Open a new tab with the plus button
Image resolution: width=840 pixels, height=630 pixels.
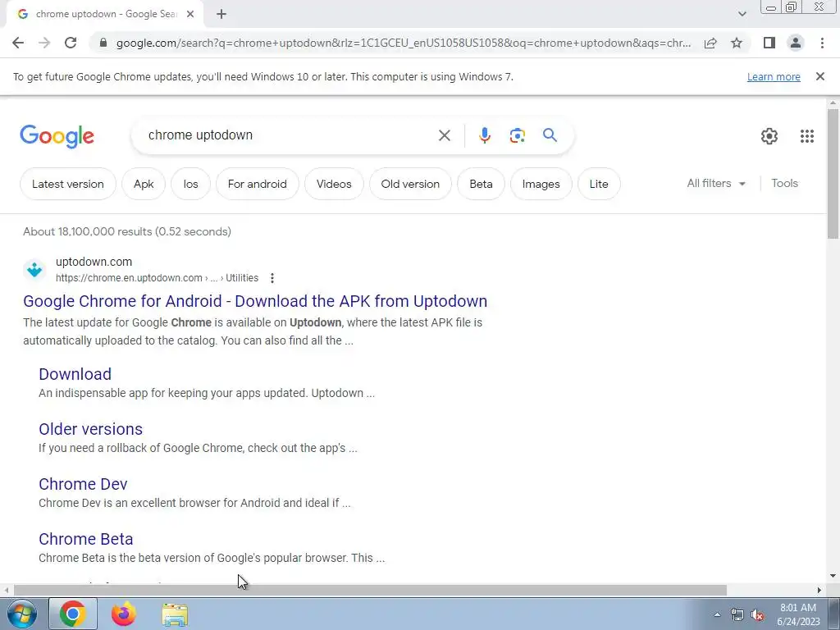pyautogui.click(x=221, y=15)
